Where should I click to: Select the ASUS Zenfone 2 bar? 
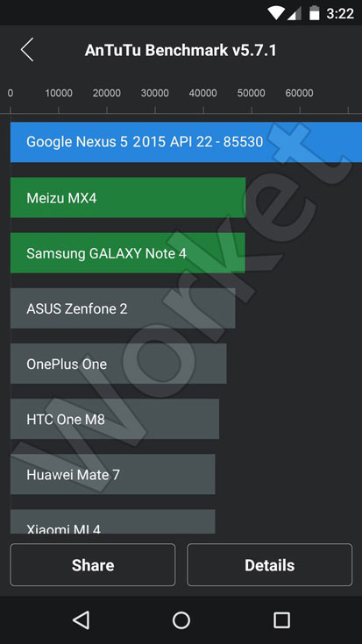click(x=123, y=308)
